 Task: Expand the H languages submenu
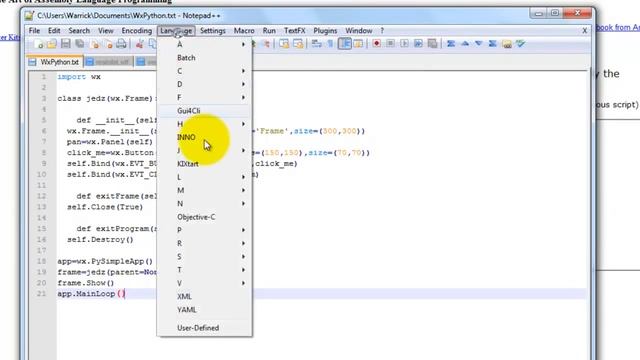pos(204,124)
